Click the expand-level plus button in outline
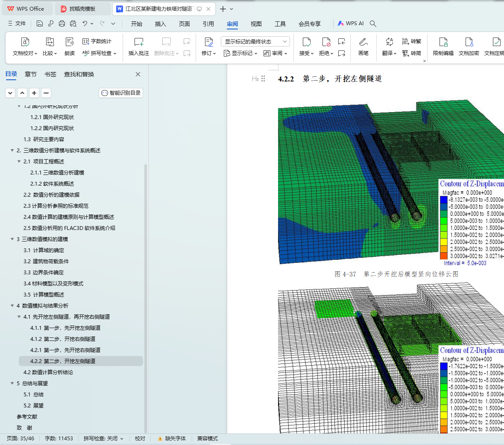The height and width of the screenshot is (445, 504). tap(34, 93)
